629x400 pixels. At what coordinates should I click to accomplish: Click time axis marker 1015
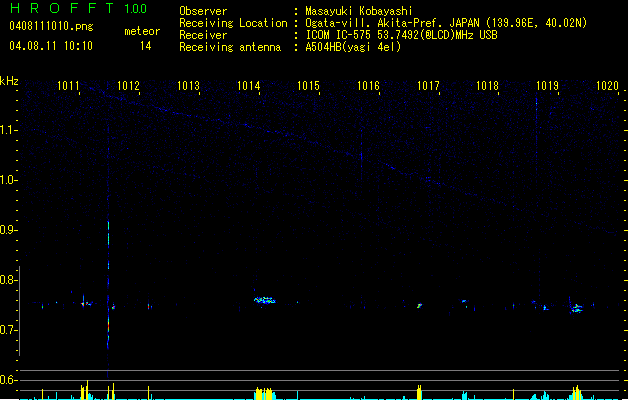pyautogui.click(x=308, y=86)
